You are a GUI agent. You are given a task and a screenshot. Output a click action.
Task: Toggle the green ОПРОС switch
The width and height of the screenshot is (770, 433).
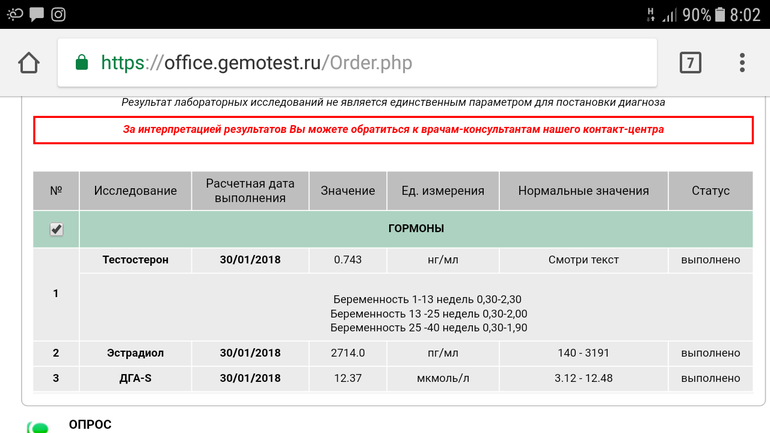click(38, 427)
